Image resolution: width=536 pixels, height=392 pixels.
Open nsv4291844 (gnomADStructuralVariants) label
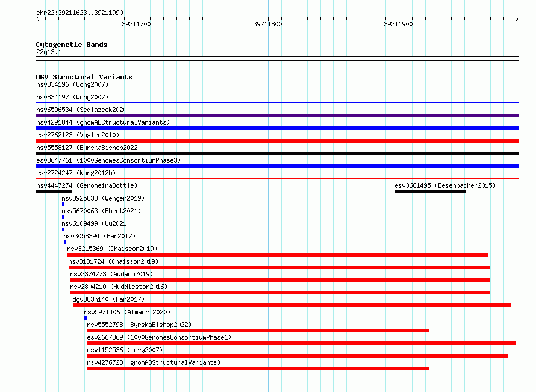(103, 122)
